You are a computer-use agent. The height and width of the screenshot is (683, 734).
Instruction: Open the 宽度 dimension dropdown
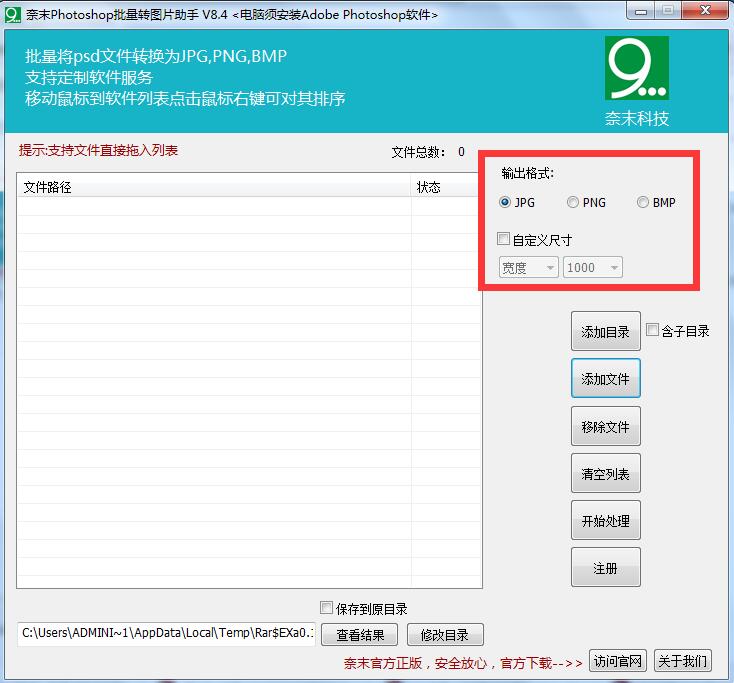(528, 267)
